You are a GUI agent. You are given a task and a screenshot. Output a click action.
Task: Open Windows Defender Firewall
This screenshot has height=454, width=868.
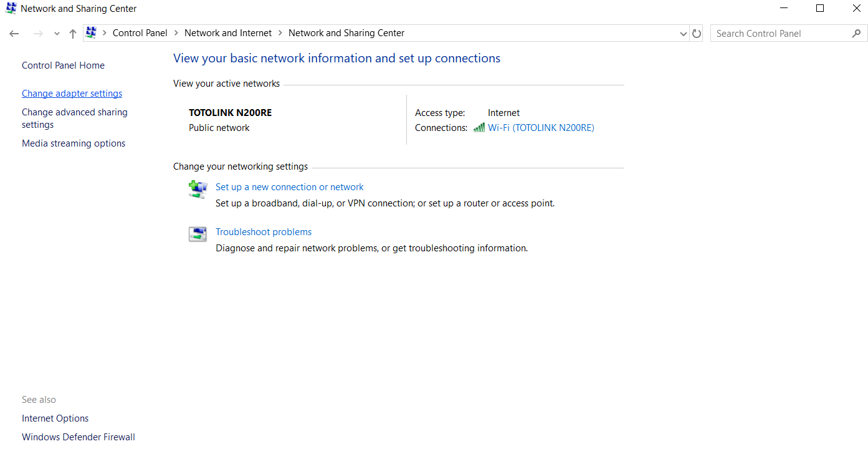(x=79, y=437)
